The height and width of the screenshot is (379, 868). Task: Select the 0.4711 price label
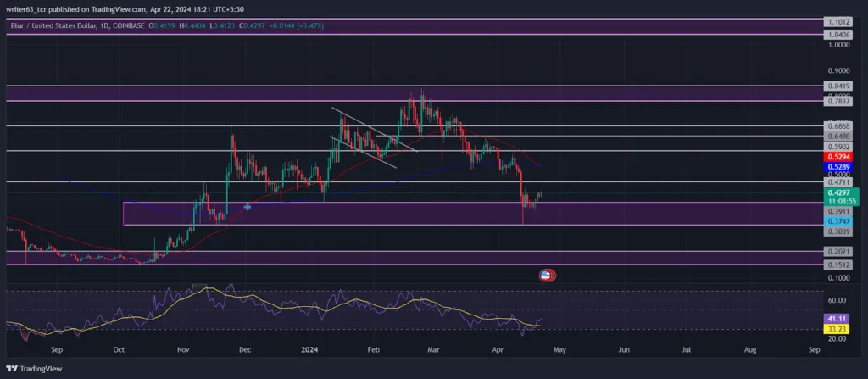[837, 181]
